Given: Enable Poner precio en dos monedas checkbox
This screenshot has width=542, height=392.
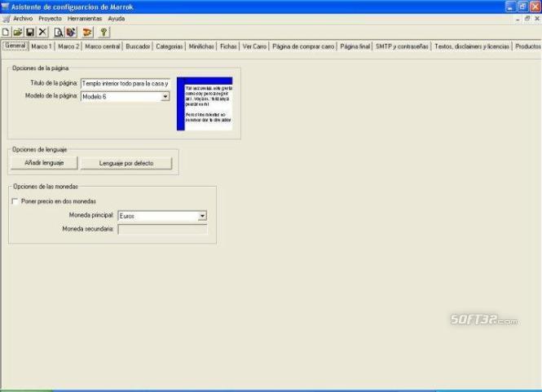Looking at the screenshot, I should click(x=15, y=201).
